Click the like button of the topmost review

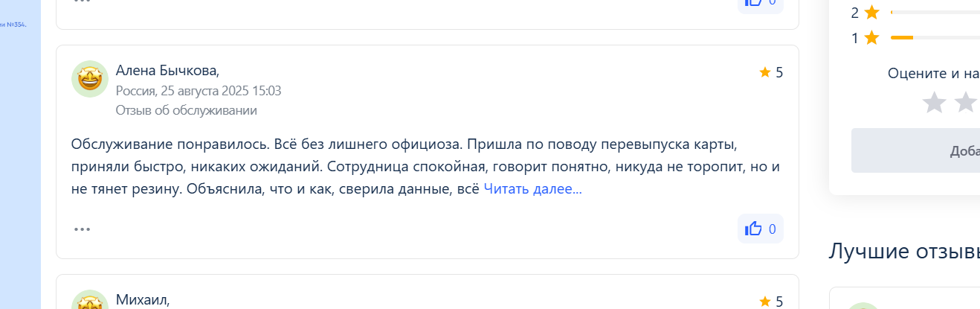(x=761, y=4)
